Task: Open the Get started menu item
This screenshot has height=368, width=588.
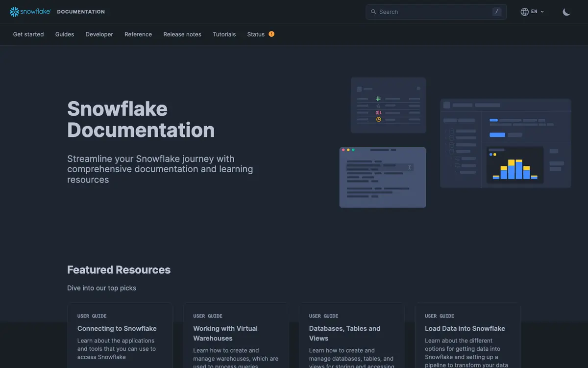Action: (28, 34)
